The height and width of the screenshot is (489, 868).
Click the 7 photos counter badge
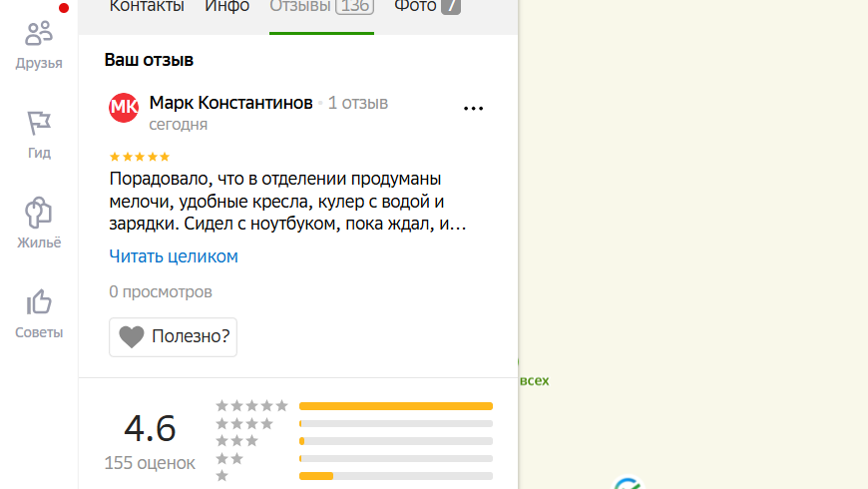(451, 7)
